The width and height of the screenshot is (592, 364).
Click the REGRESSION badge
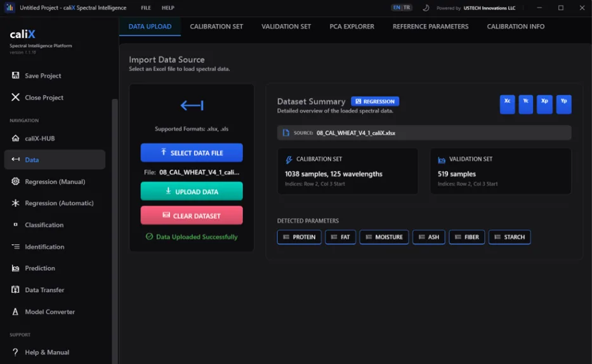375,101
